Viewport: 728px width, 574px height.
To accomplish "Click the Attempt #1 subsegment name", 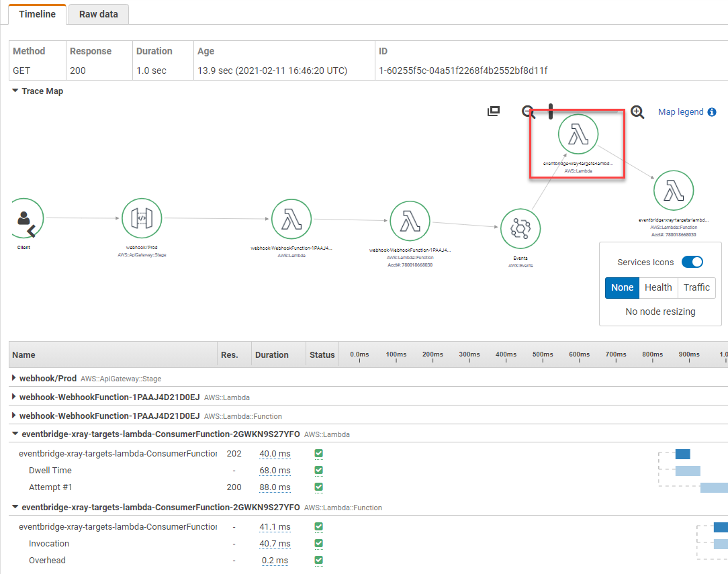I will (x=50, y=487).
